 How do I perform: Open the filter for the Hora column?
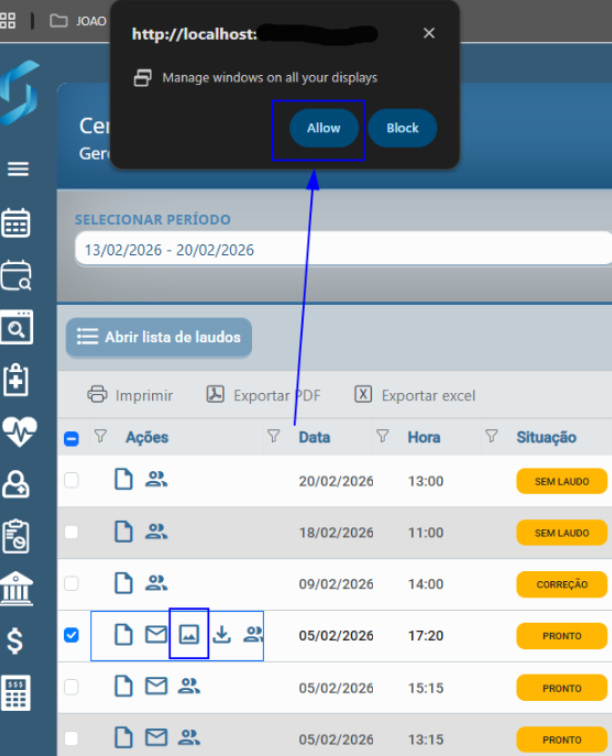382,436
